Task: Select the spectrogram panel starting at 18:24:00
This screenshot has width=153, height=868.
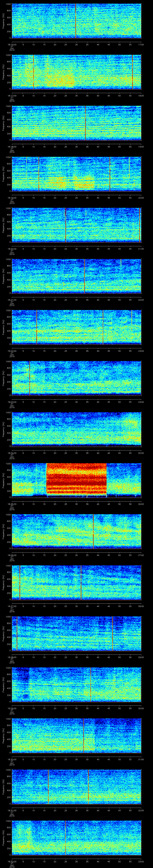Action: tap(77, 430)
